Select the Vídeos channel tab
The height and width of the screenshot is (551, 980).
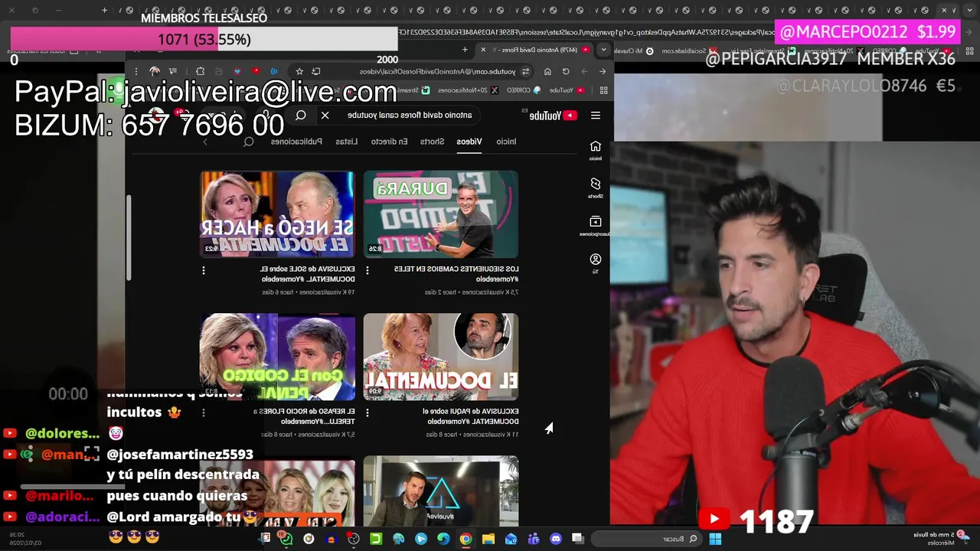469,142
